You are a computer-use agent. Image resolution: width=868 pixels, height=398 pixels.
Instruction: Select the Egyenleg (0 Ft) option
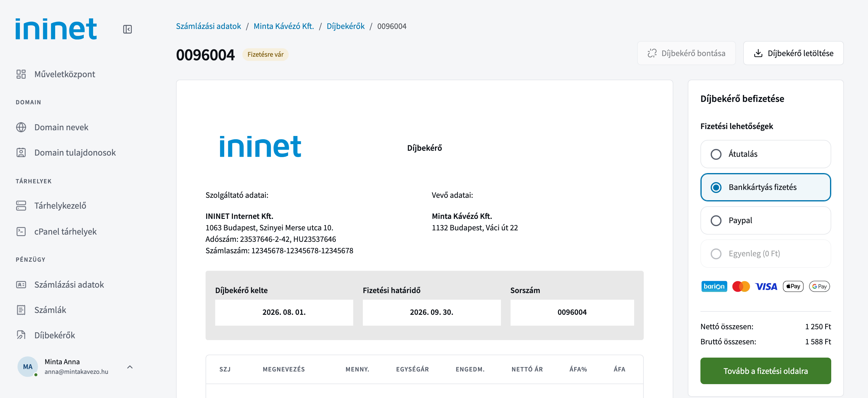(766, 254)
